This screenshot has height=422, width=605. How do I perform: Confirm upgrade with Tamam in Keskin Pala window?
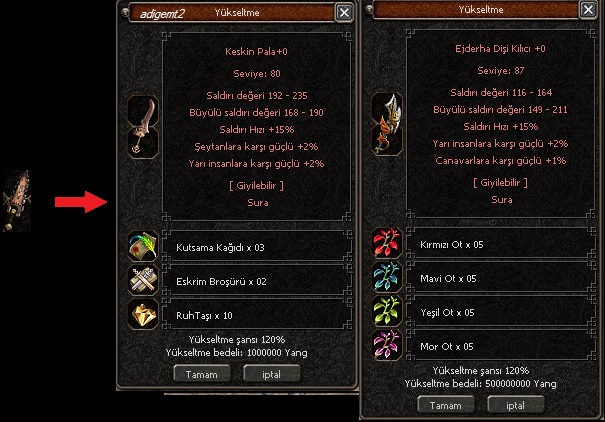pos(202,374)
